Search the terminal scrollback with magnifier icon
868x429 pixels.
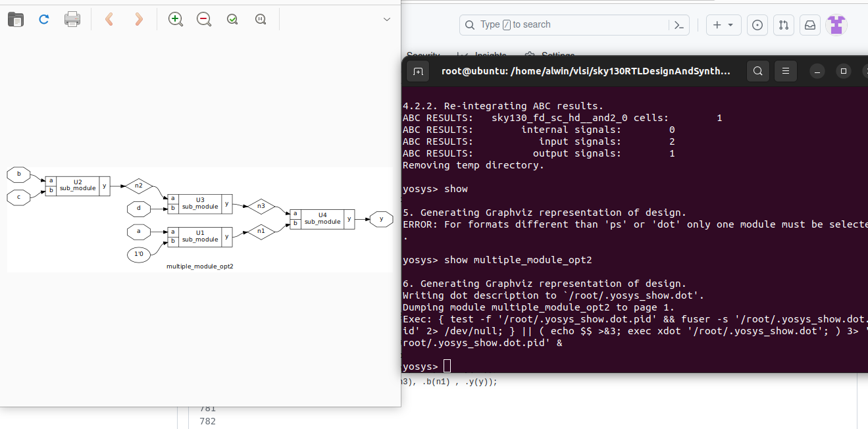[757, 70]
